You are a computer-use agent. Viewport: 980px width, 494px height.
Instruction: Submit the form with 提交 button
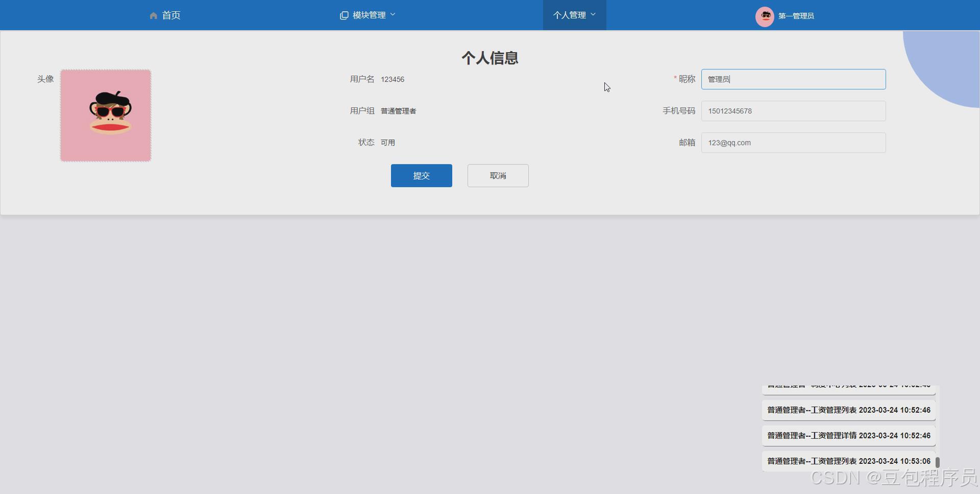[x=421, y=175]
